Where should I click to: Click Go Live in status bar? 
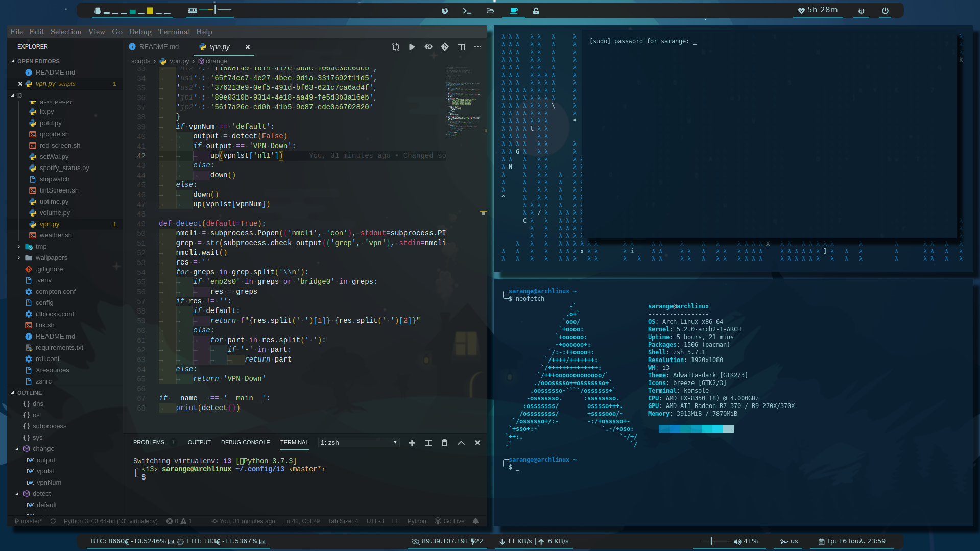(x=449, y=521)
